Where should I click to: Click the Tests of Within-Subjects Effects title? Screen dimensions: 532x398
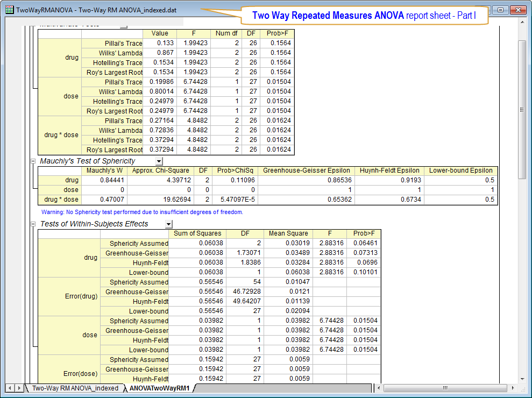click(94, 224)
